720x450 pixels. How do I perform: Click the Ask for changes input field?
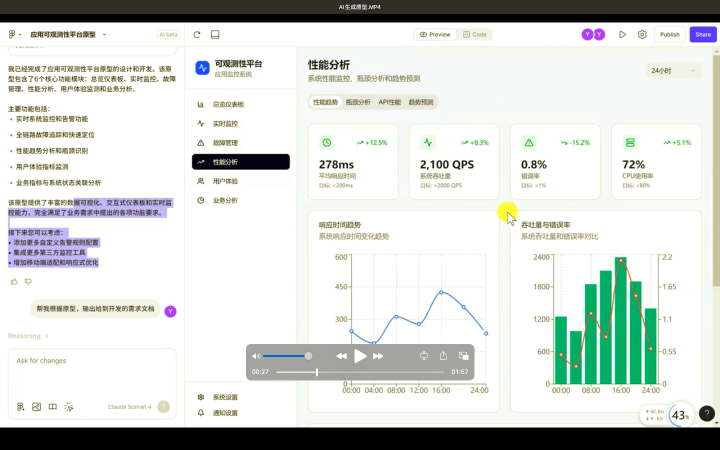coord(90,361)
